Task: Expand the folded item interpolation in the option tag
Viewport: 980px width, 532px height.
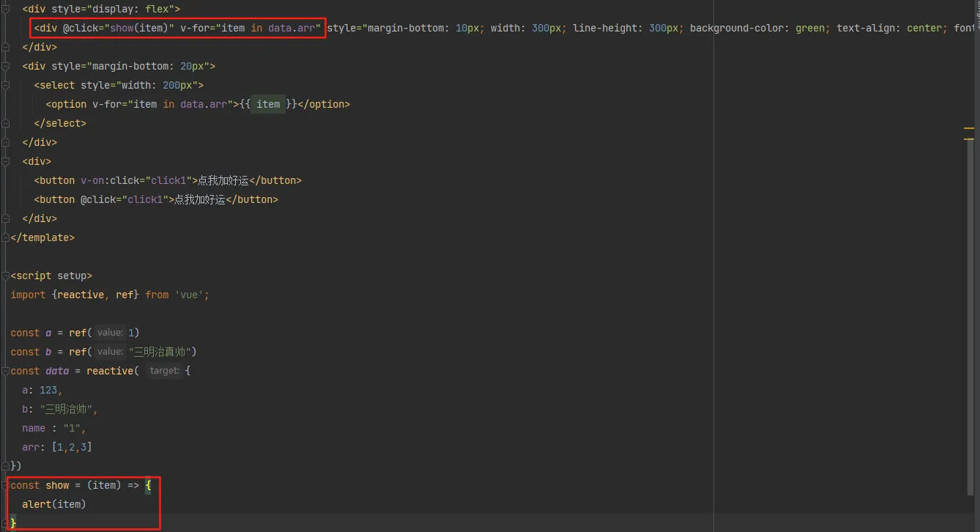Action: click(x=268, y=104)
